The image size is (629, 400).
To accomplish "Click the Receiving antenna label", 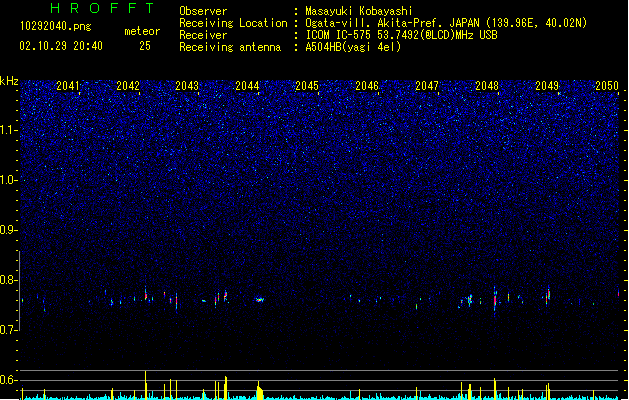I will (230, 47).
